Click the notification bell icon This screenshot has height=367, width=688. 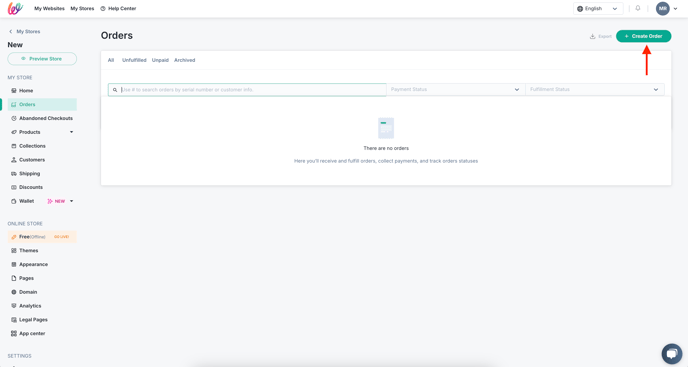click(x=638, y=8)
